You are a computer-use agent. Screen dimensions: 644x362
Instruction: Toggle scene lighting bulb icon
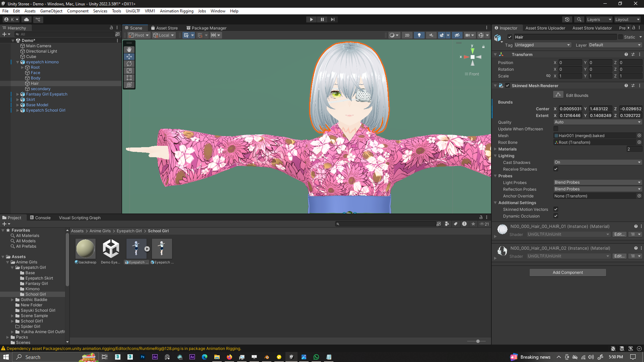click(419, 35)
